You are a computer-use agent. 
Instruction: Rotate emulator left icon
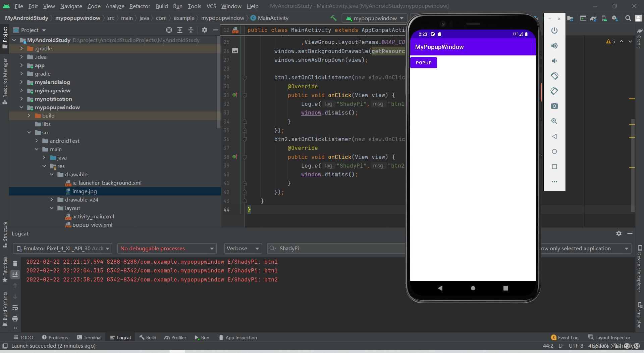554,76
